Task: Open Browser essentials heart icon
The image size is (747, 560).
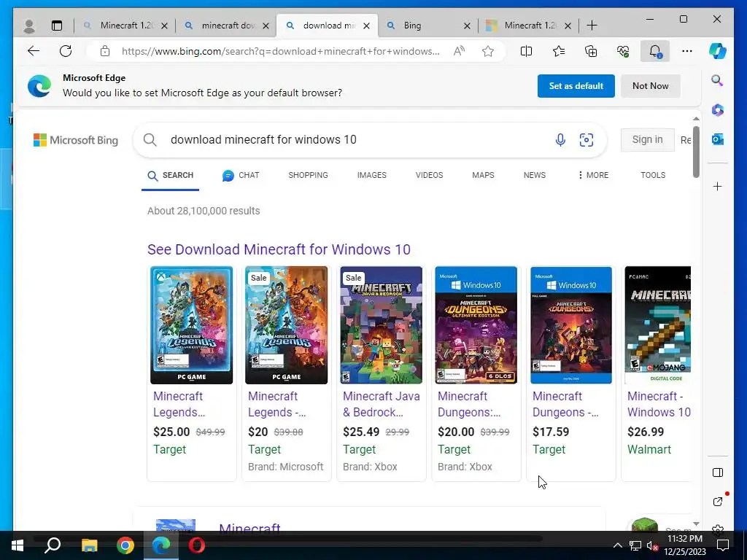Action: [623, 51]
